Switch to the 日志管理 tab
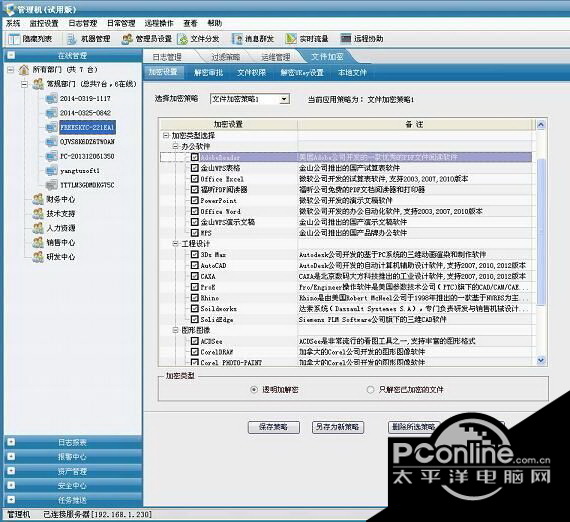570x522 pixels. [167, 57]
